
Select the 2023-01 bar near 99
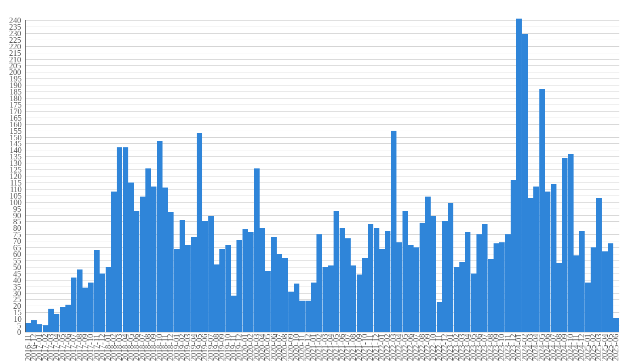(451, 267)
